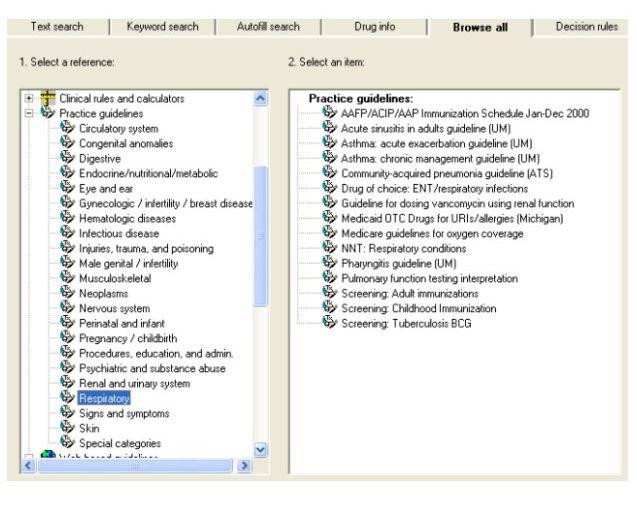The image size is (637, 510).
Task: Select the Browse all tab
Action: coord(480,28)
